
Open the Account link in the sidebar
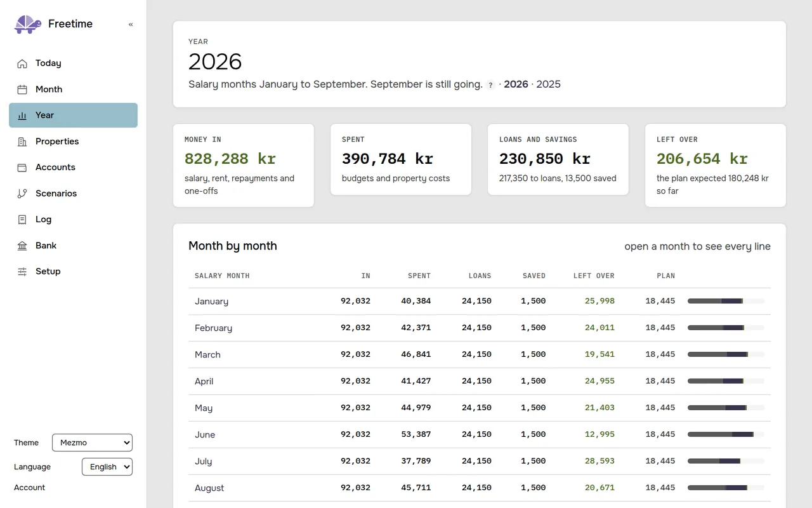[29, 488]
